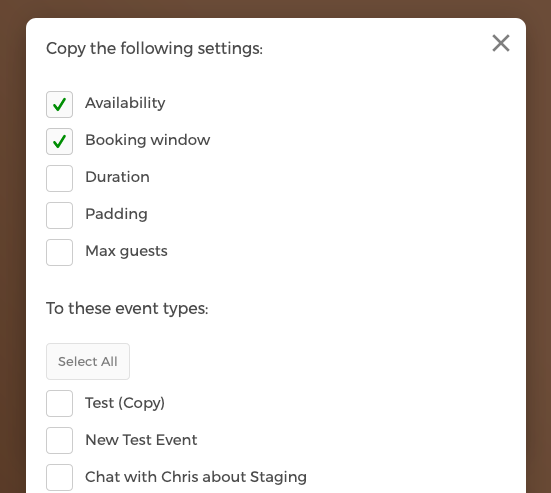Image resolution: width=551 pixels, height=493 pixels.
Task: Click the 'To these event types' heading
Action: [x=127, y=309]
